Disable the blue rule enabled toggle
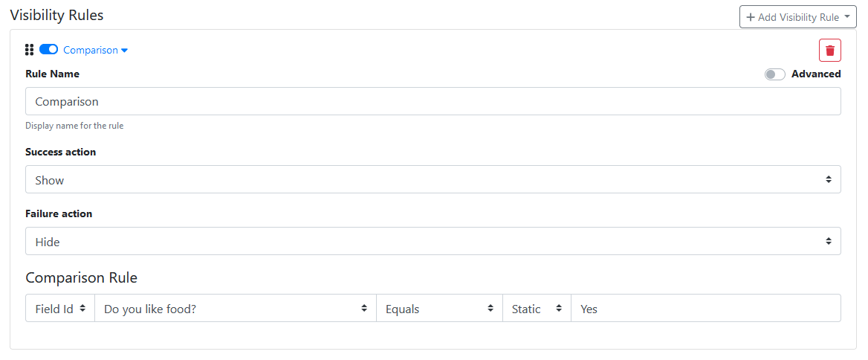868x360 pixels. [x=49, y=50]
